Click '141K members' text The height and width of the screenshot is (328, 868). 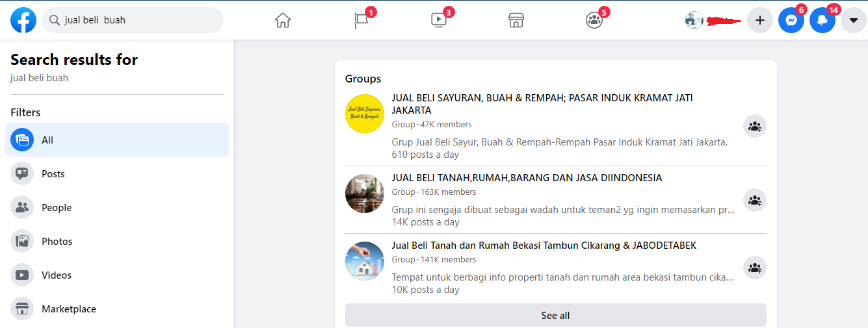[449, 260]
